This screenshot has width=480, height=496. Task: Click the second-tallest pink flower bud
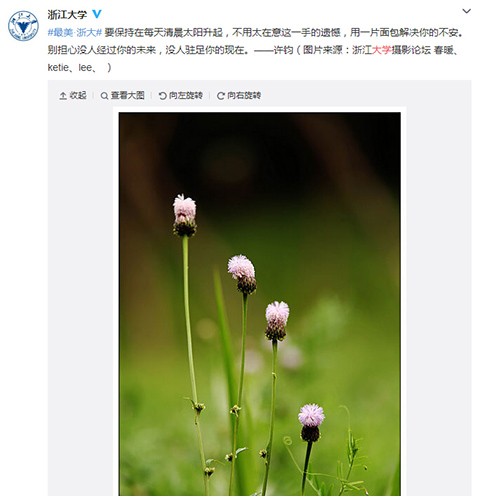tap(242, 274)
